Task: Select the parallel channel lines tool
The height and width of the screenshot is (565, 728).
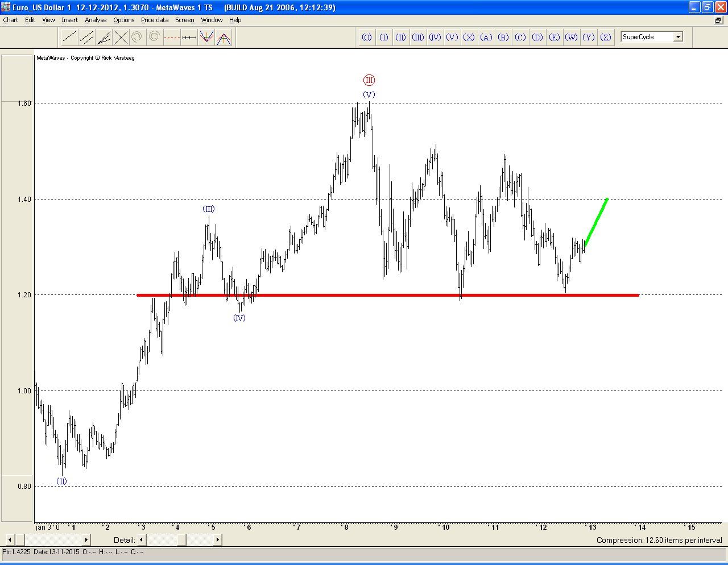Action: (x=86, y=38)
